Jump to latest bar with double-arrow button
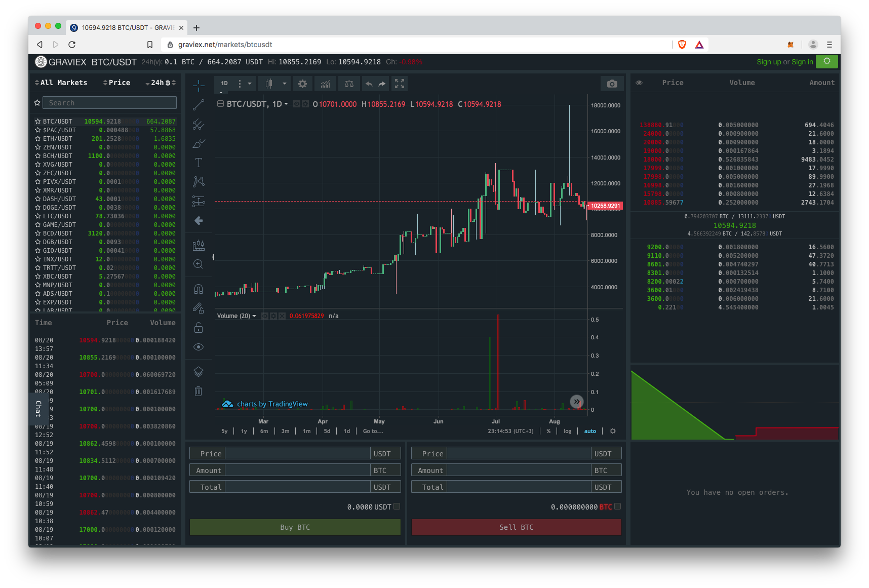This screenshot has width=869, height=588. 577,402
